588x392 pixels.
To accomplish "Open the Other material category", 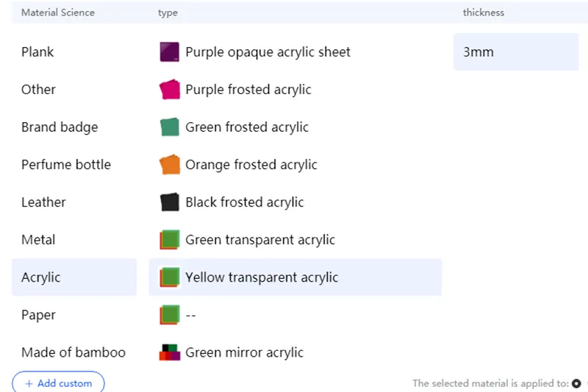I will (x=38, y=90).
